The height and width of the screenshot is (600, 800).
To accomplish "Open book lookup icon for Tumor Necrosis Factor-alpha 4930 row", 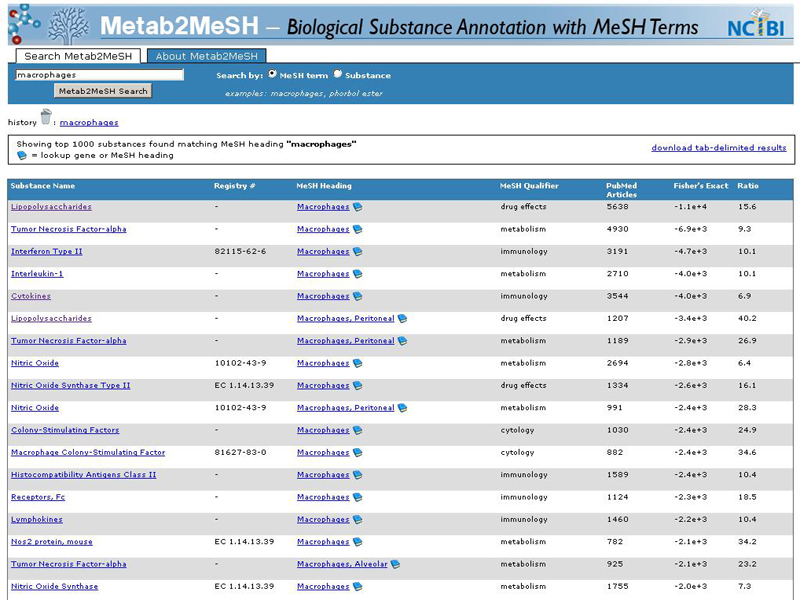I will (x=358, y=230).
